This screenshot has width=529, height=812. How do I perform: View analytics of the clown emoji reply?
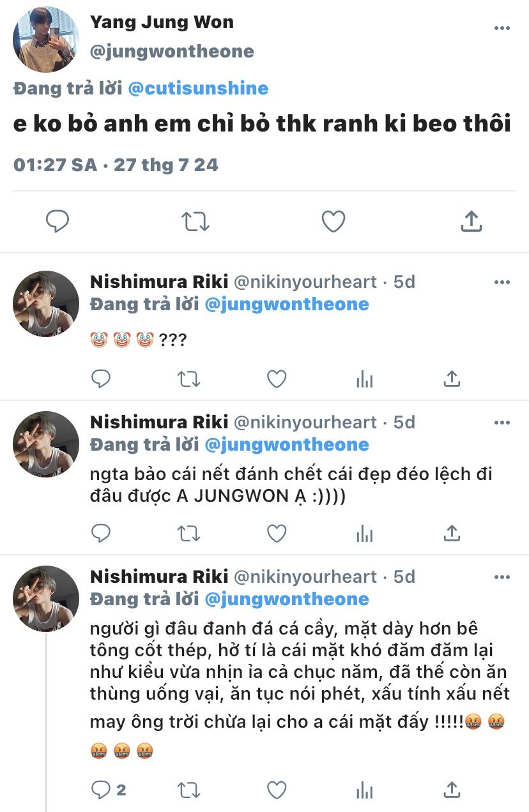(x=364, y=379)
